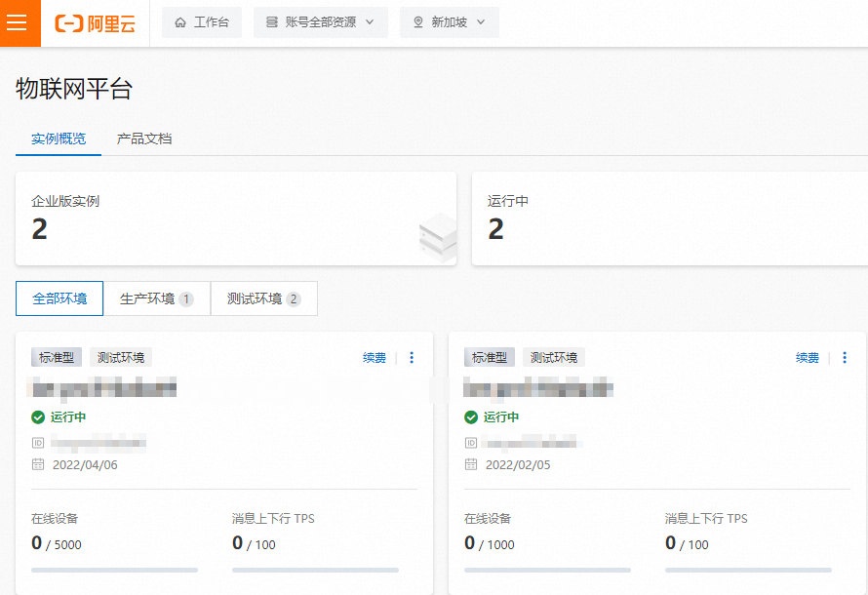
Task: Switch to the 产品文档 tab
Action: click(144, 139)
